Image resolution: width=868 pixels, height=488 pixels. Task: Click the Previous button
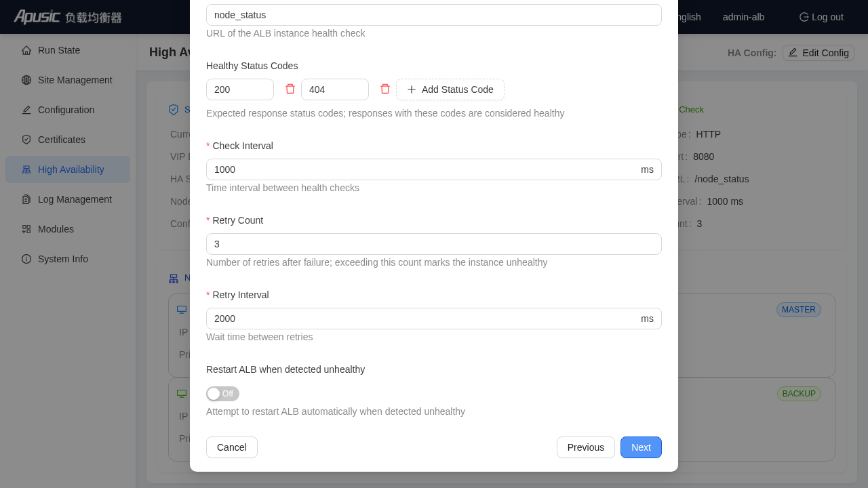pyautogui.click(x=586, y=447)
